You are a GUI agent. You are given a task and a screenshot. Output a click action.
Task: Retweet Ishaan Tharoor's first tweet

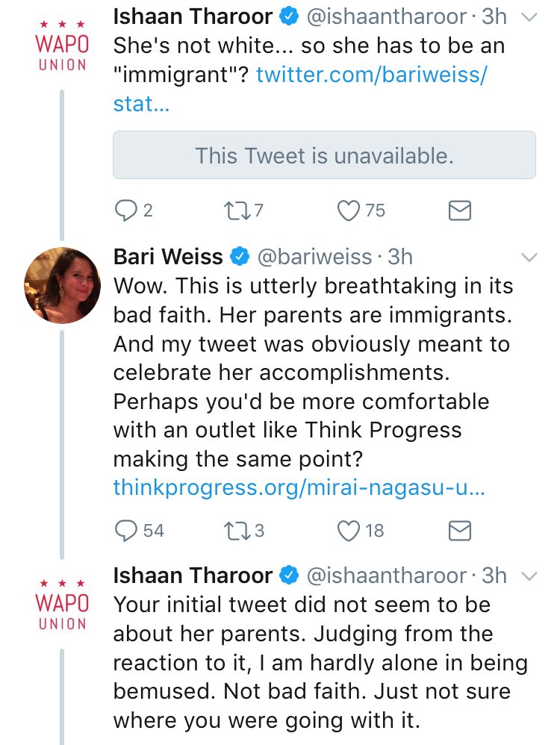234,211
